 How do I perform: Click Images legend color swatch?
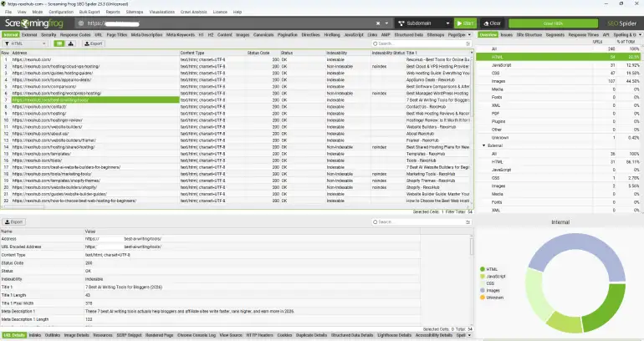point(483,290)
